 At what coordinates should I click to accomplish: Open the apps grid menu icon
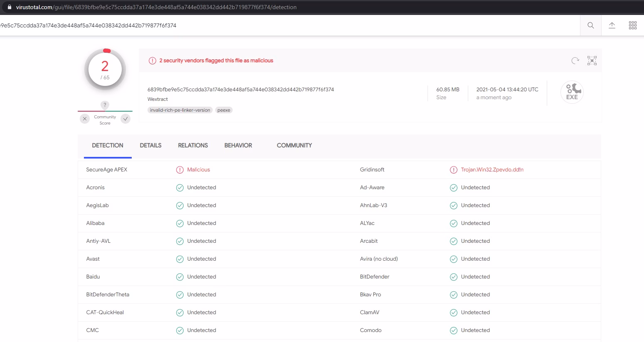(x=633, y=25)
